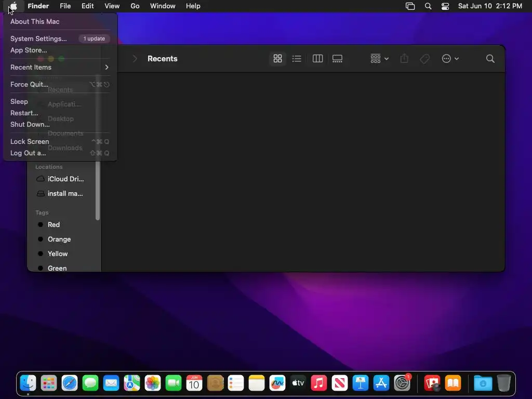Open the File menu
The height and width of the screenshot is (399, 532).
coord(65,6)
